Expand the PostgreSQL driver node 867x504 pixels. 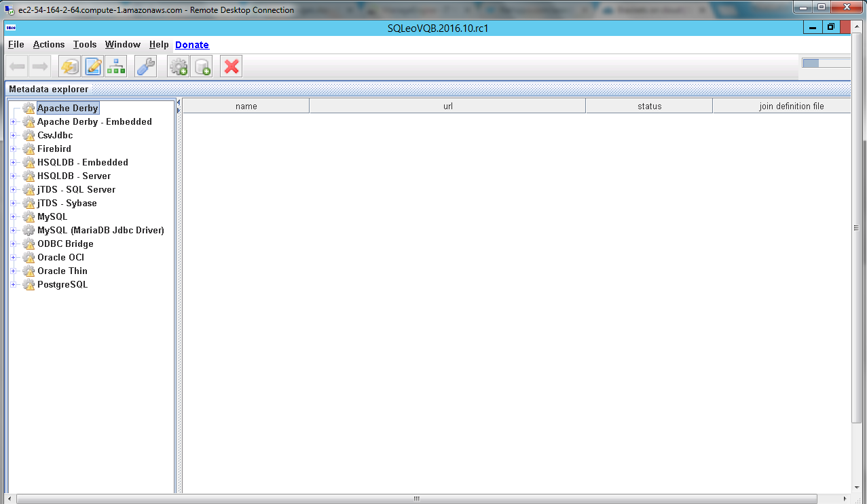tap(13, 285)
